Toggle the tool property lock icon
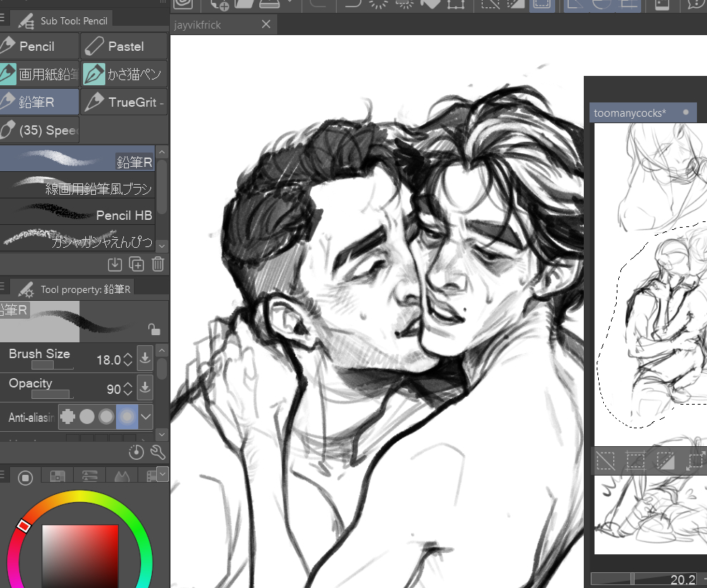This screenshot has height=588, width=707. 153,329
